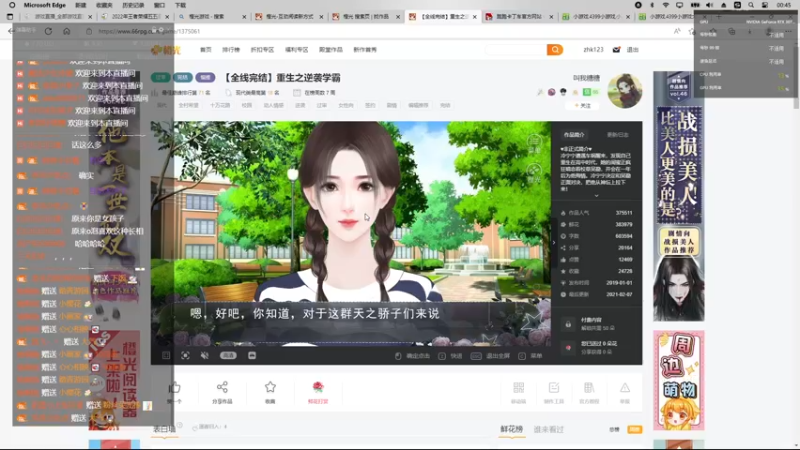Open the 战损美人 banner advertisement

[679, 196]
